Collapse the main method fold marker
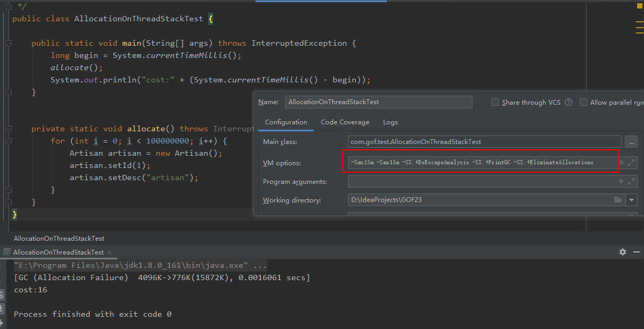This screenshot has width=644, height=329. 8,43
